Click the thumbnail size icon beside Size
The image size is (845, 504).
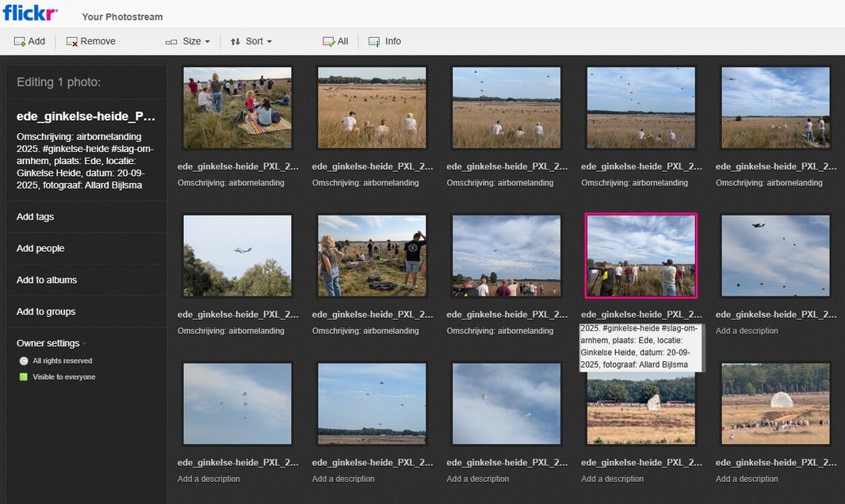coord(171,41)
